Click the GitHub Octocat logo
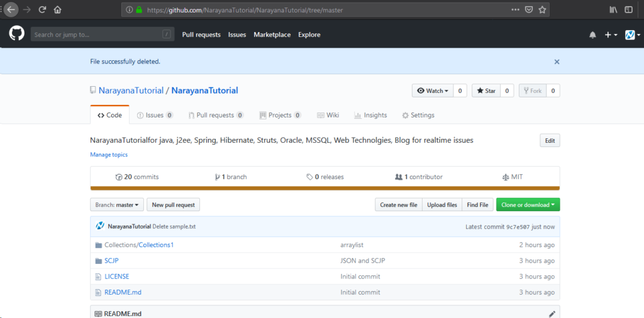 [x=17, y=35]
